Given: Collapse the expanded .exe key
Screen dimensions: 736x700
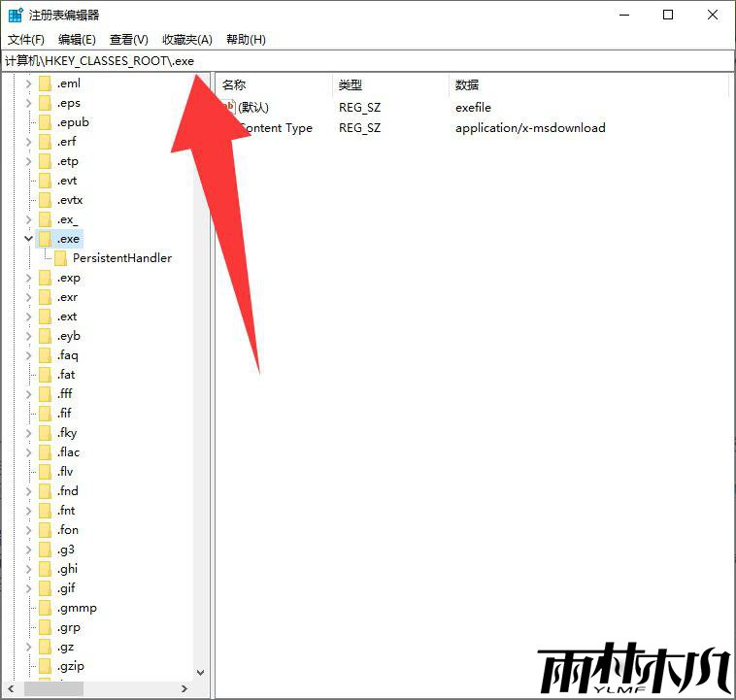Looking at the screenshot, I should click(28, 239).
